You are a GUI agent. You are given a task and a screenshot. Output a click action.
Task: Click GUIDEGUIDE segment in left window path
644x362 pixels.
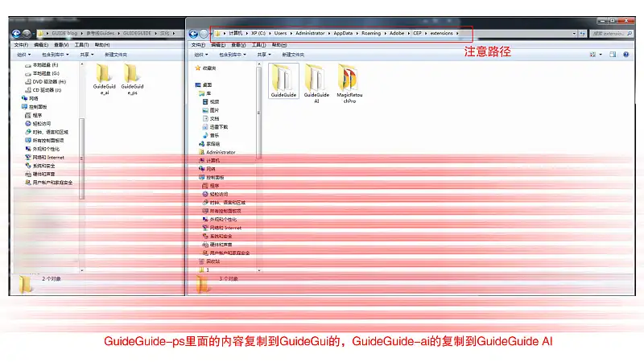coord(137,33)
